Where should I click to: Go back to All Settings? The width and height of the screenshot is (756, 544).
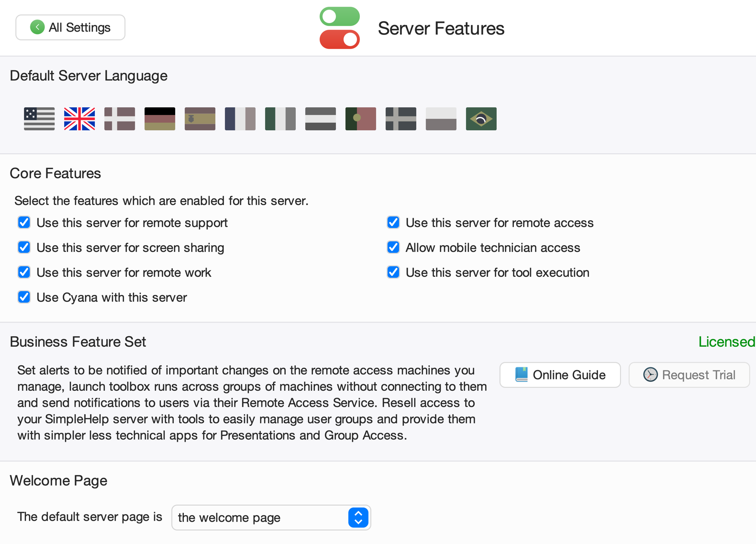[x=70, y=27]
